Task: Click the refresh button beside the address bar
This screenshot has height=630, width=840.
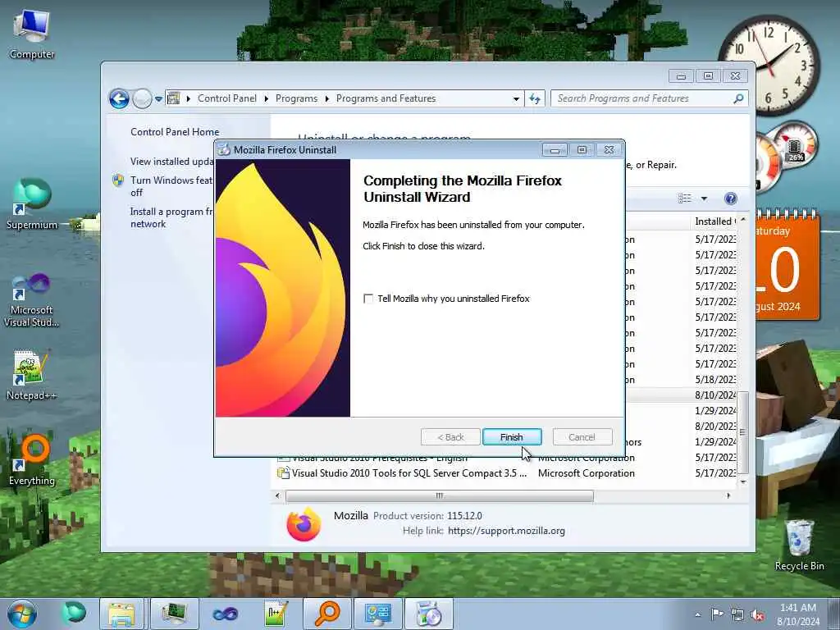Action: [535, 98]
